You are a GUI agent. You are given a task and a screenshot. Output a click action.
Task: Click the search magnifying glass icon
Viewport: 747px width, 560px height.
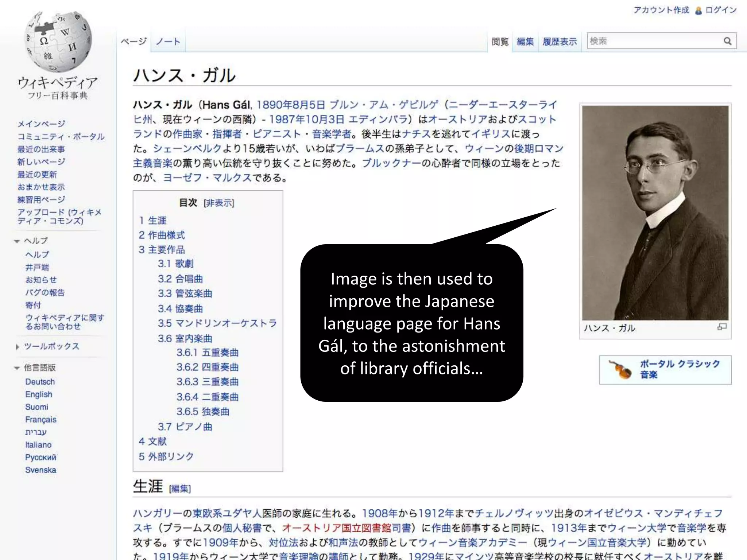(727, 41)
